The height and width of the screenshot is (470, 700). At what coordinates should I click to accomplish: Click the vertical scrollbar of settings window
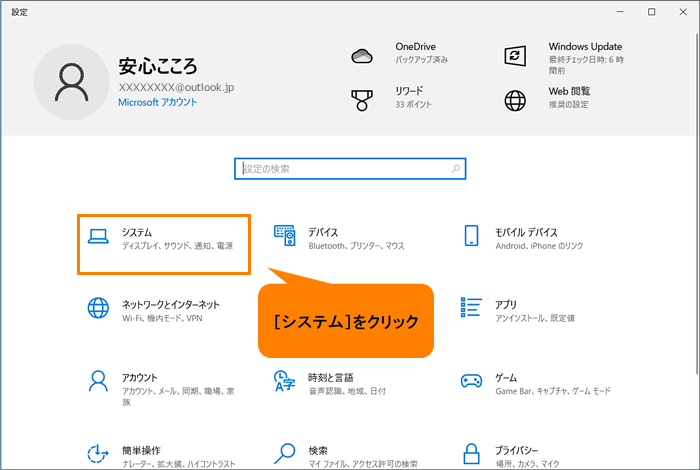697,203
